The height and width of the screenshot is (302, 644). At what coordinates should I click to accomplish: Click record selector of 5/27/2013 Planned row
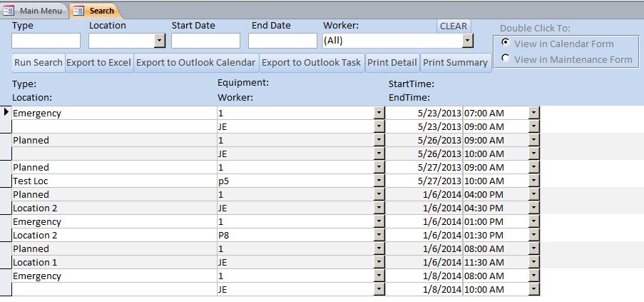pos(6,173)
